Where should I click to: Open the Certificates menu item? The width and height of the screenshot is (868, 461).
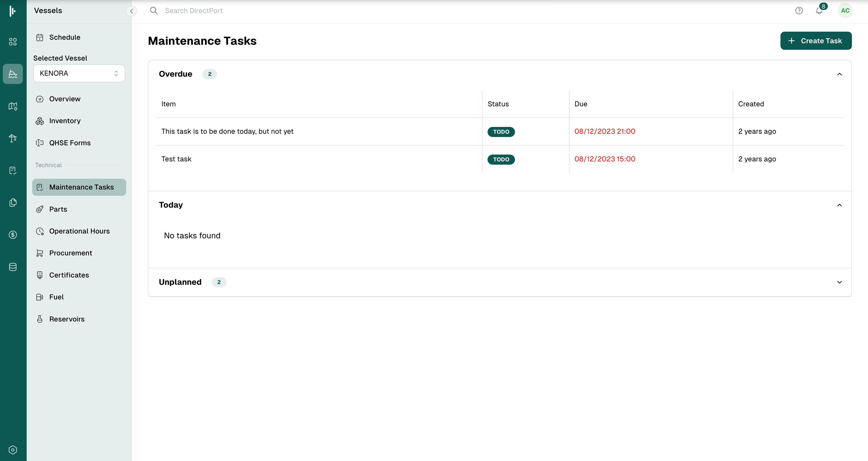[x=69, y=275]
